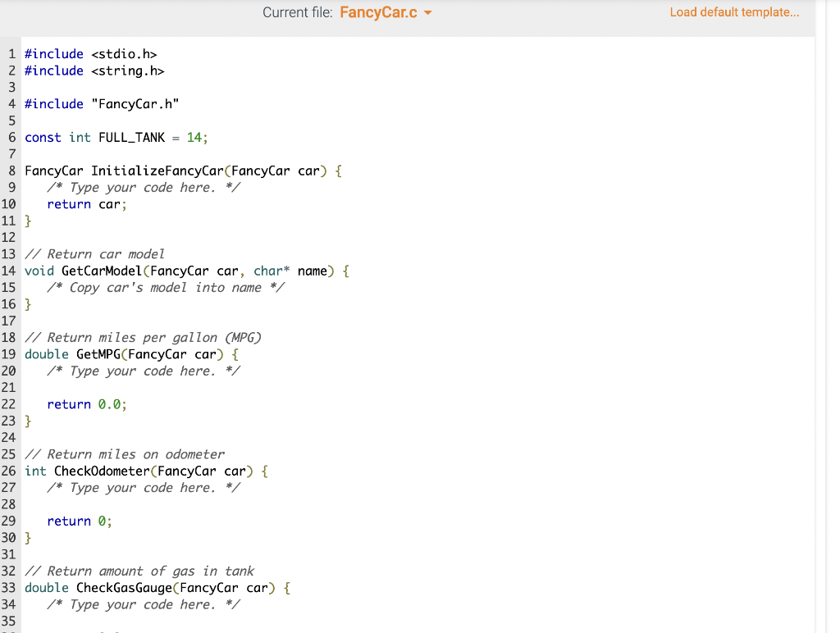
Task: Click the Load default template link
Action: (x=733, y=11)
